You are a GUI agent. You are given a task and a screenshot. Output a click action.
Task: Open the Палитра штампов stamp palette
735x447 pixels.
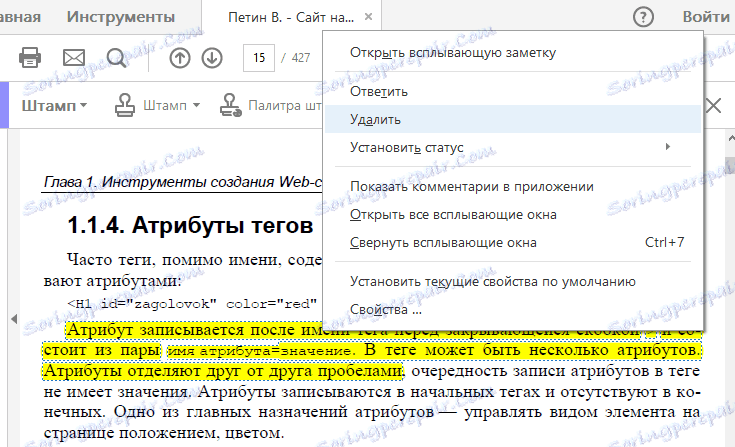pyautogui.click(x=270, y=105)
